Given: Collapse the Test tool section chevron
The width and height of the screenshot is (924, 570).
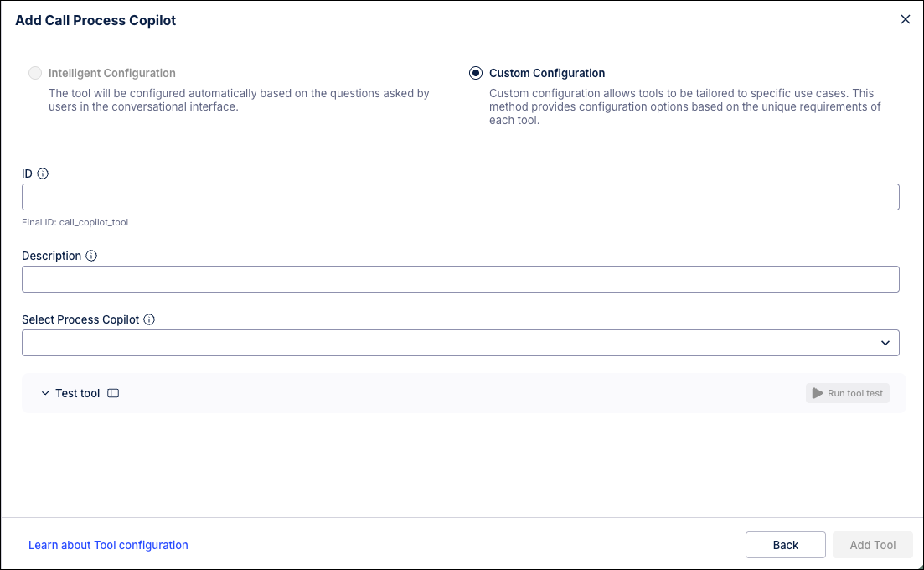Looking at the screenshot, I should pyautogui.click(x=44, y=393).
